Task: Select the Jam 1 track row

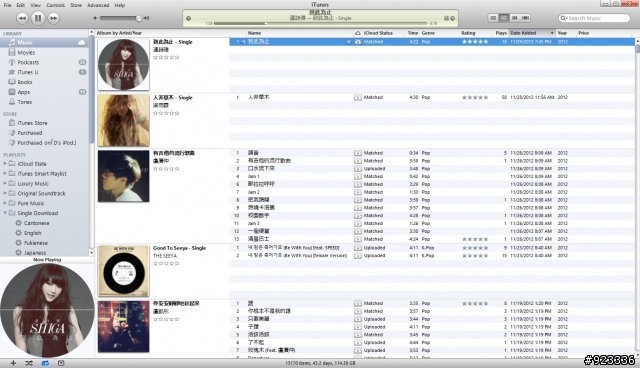Action: pos(432,176)
